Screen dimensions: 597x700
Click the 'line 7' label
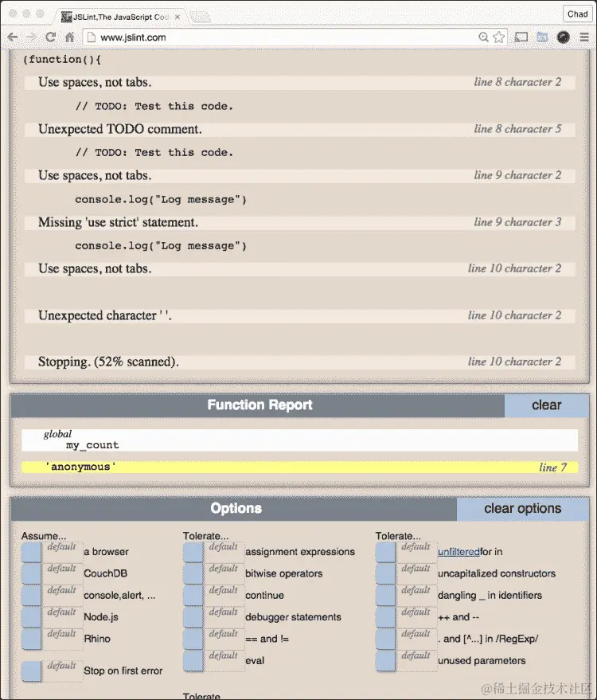tap(553, 467)
